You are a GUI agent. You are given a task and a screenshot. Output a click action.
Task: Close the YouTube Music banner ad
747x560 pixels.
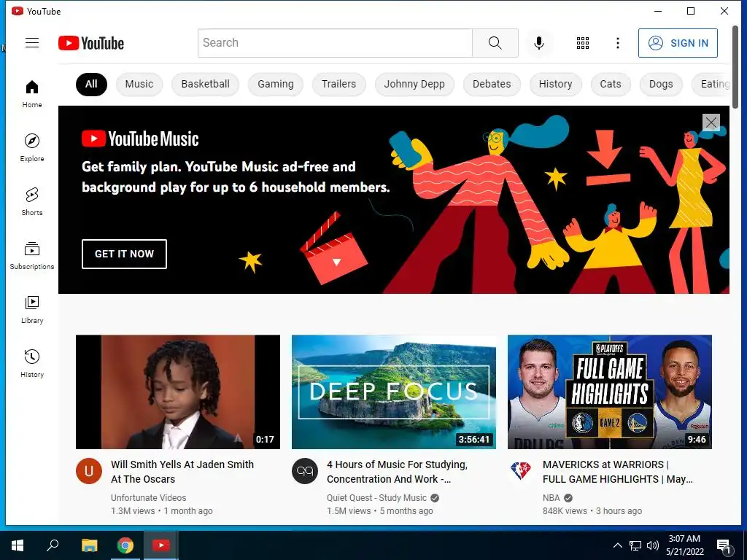point(711,122)
